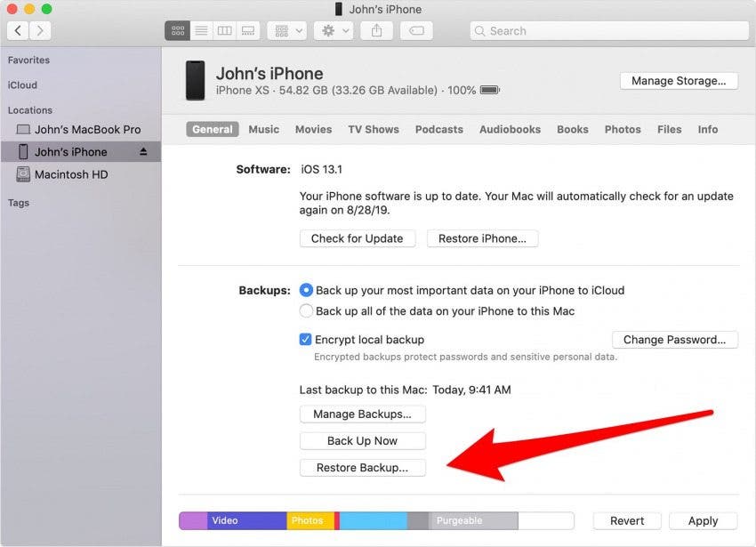Viewport: 756px width, 547px height.
Task: Click Change Password button
Action: (674, 340)
